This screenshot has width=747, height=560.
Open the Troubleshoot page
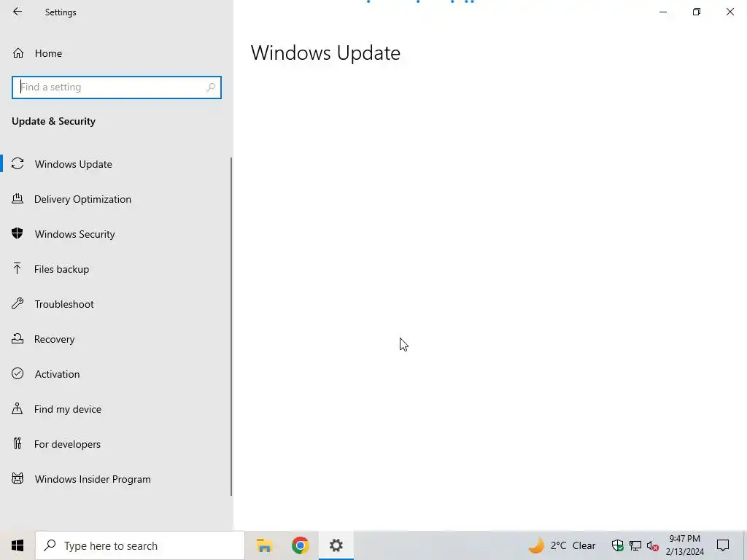click(x=116, y=304)
